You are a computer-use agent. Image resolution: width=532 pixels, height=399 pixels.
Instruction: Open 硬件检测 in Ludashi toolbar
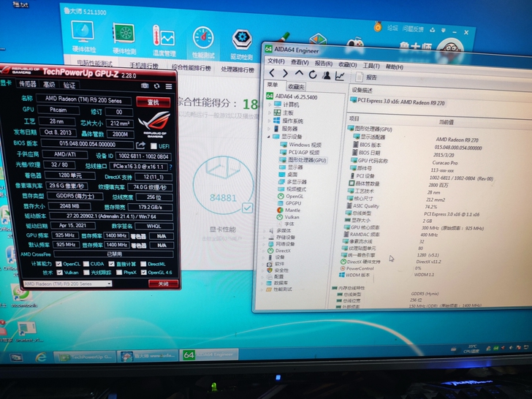[124, 39]
